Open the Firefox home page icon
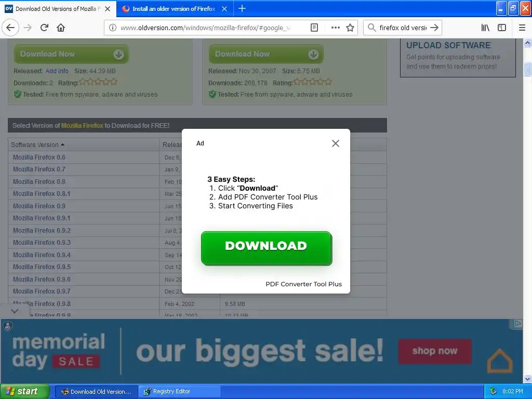Image resolution: width=532 pixels, height=399 pixels. point(61,28)
